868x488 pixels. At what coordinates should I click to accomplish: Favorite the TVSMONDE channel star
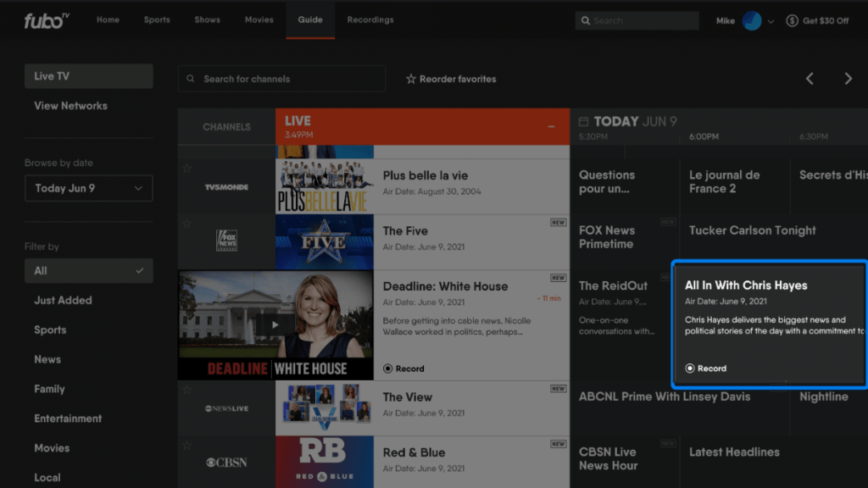(186, 167)
